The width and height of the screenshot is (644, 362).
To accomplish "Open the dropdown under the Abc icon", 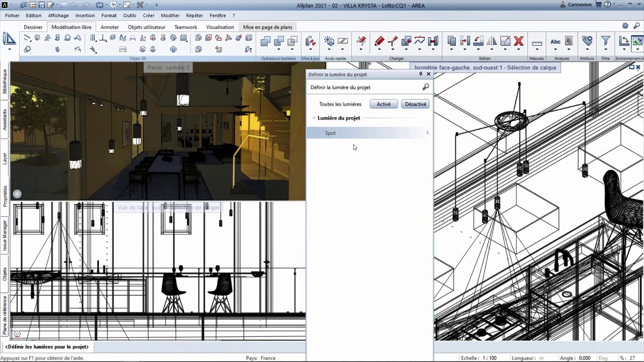I will (555, 50).
